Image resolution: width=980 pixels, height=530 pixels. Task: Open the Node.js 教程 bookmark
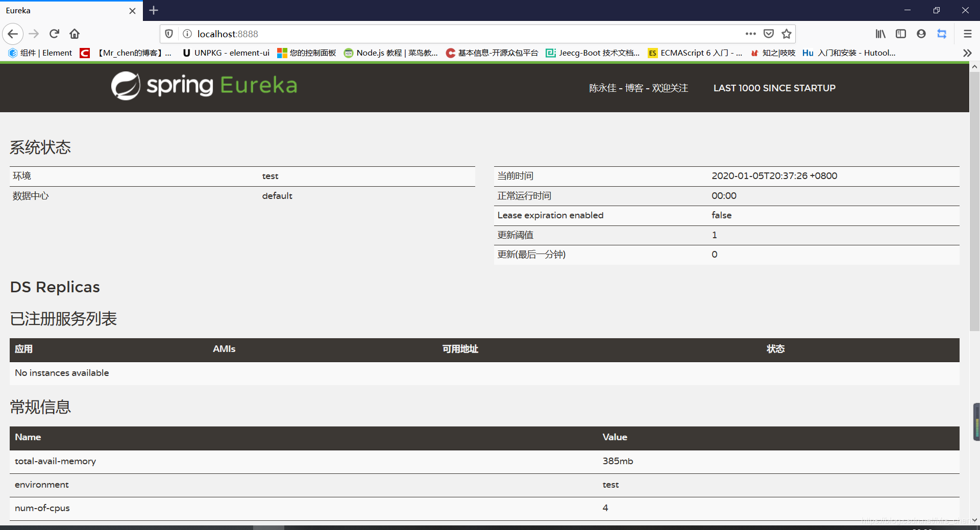pos(391,53)
